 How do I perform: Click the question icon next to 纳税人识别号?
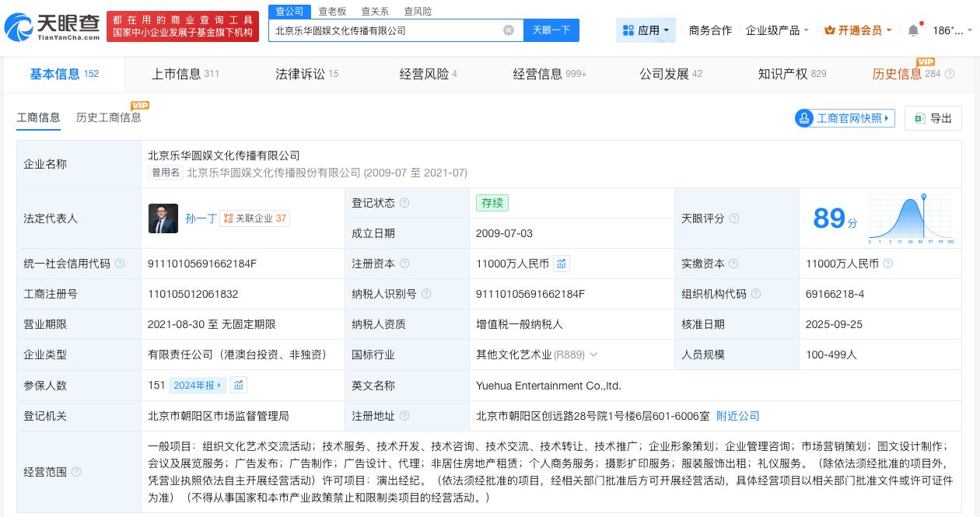426,294
